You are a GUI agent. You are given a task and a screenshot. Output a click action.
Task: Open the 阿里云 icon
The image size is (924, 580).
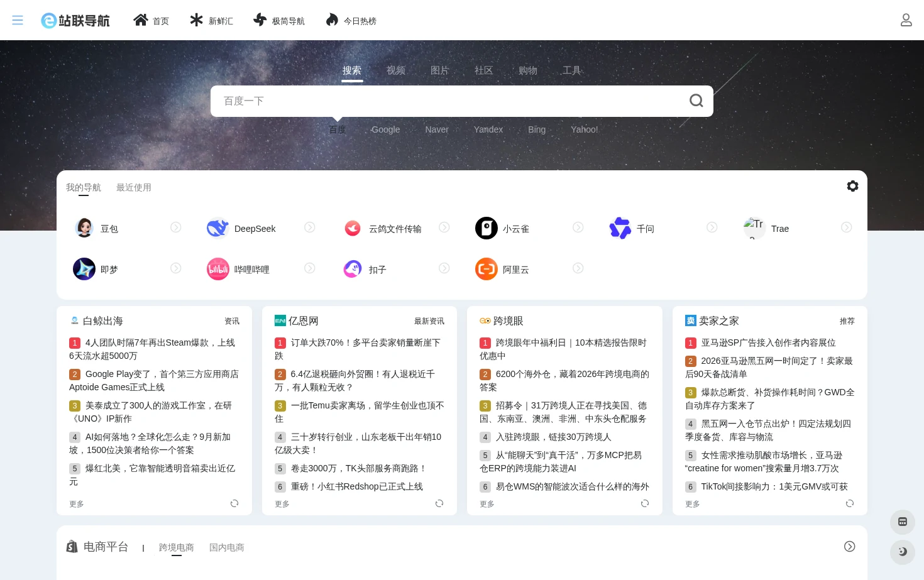487,269
